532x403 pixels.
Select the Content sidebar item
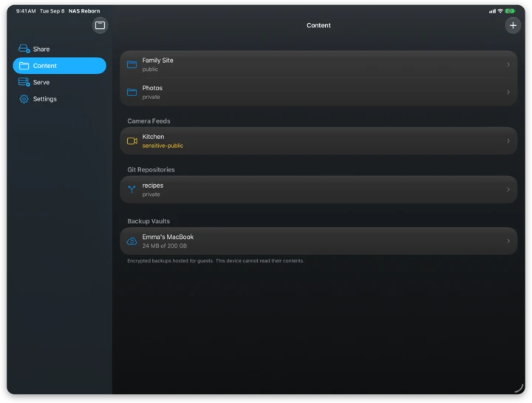[x=59, y=66]
